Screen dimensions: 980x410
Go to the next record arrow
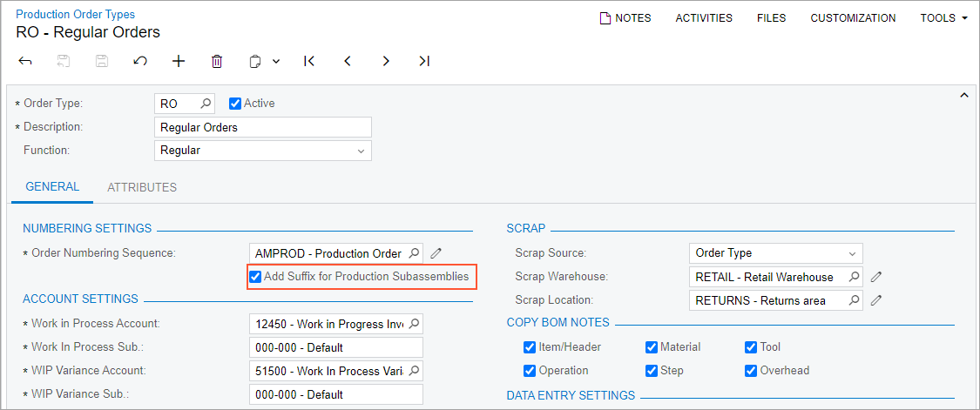(386, 61)
